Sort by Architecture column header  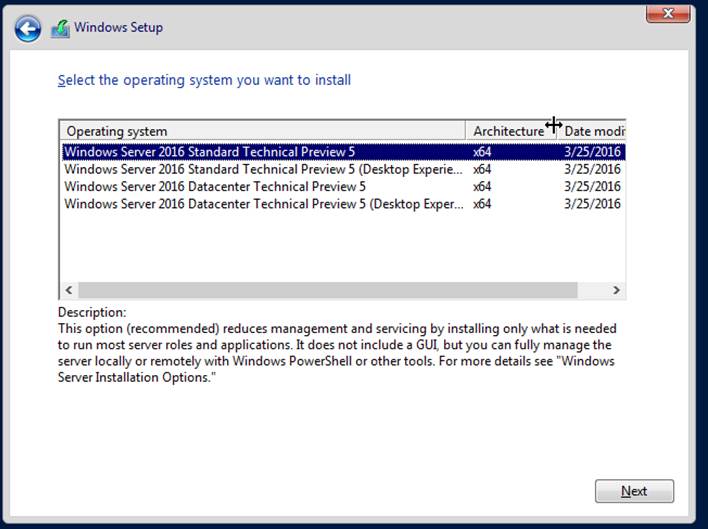pyautogui.click(x=511, y=131)
